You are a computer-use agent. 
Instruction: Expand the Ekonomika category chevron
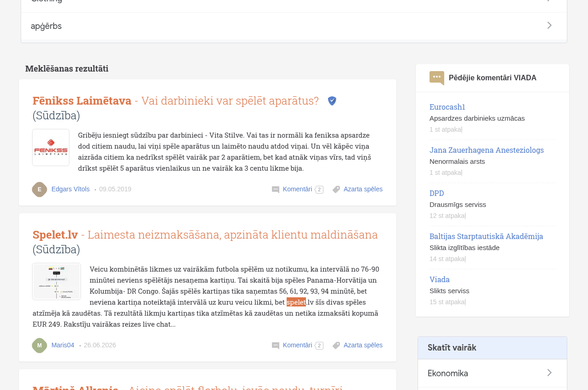tap(549, 373)
